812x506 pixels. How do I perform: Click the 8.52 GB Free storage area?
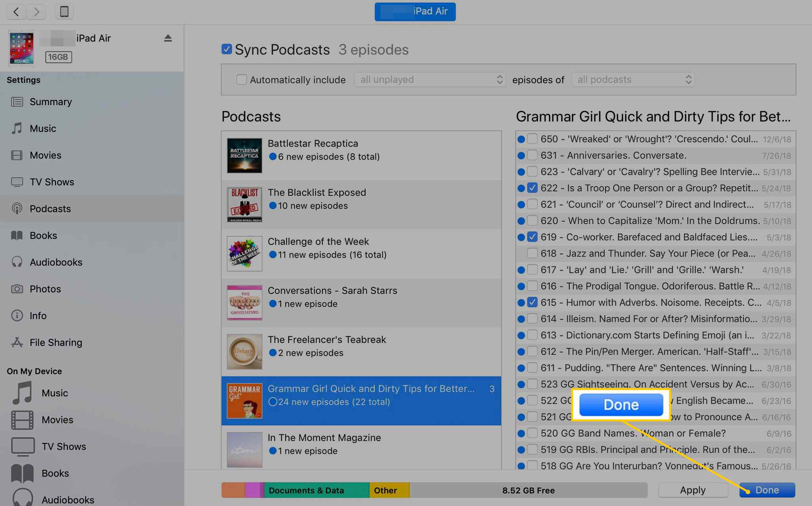click(x=529, y=490)
